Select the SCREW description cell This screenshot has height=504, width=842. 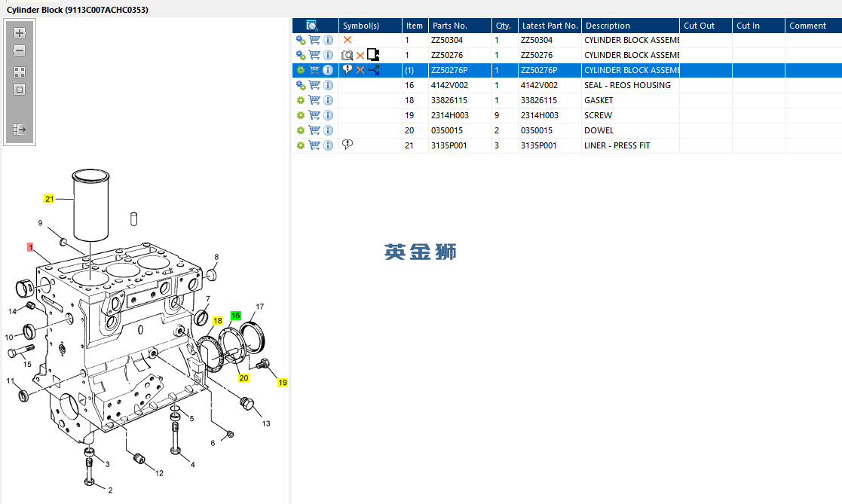click(630, 115)
